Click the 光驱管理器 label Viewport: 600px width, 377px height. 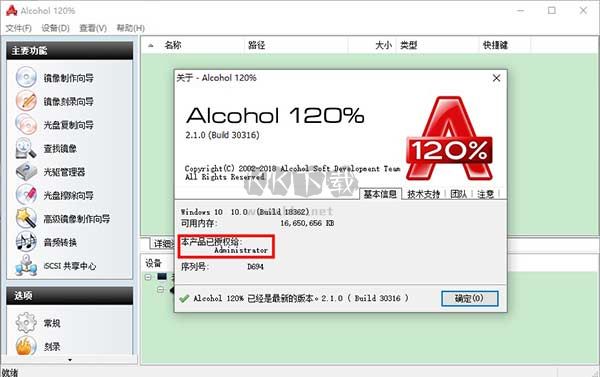64,172
